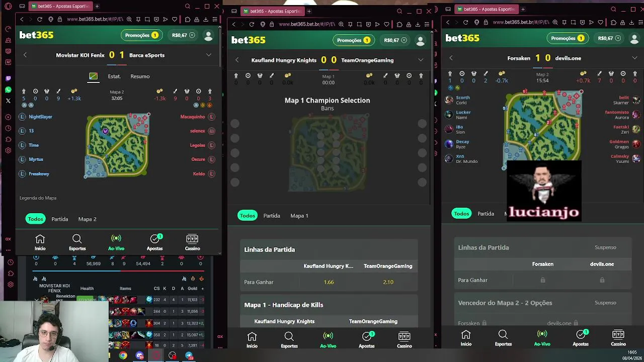The height and width of the screenshot is (362, 644).
Task: Select bet365 tab in middle Opera window
Action: tap(272, 11)
